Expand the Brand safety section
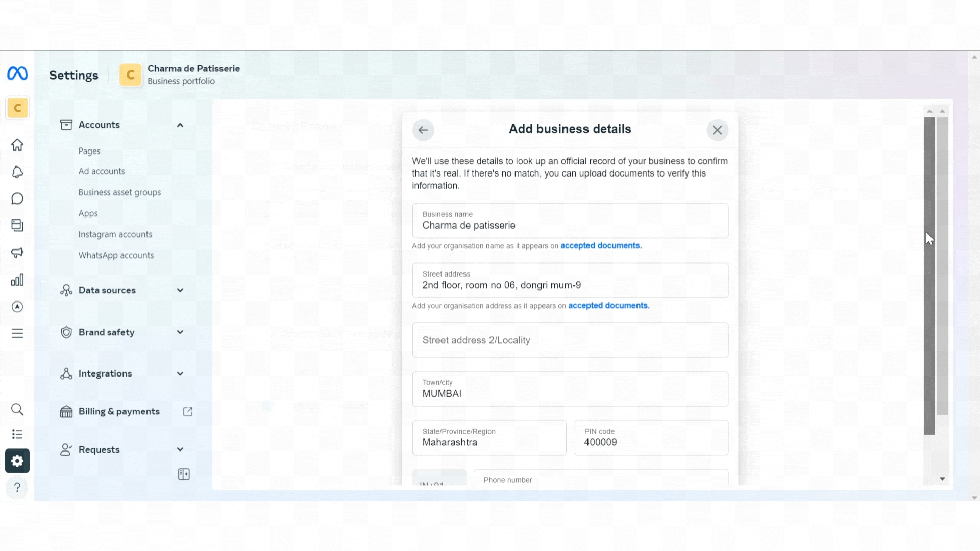 pos(180,332)
